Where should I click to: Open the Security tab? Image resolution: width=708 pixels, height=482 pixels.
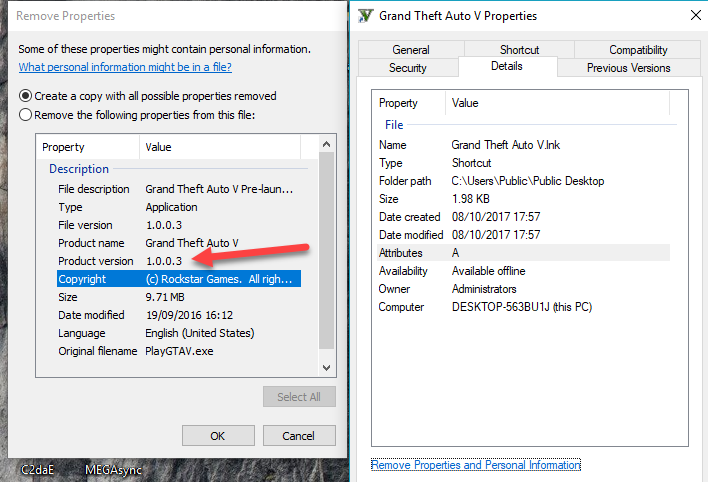(x=408, y=68)
